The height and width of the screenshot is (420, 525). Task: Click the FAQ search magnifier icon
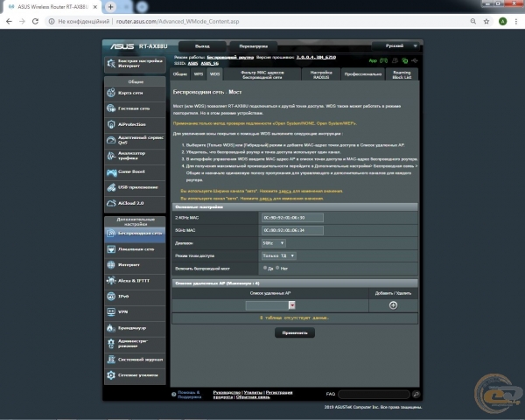point(416,395)
